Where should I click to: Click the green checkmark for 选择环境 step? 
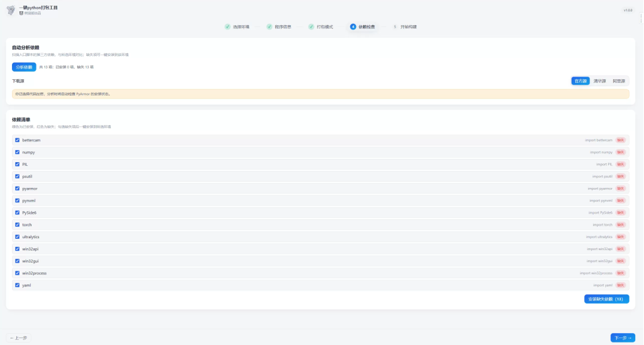(x=228, y=26)
